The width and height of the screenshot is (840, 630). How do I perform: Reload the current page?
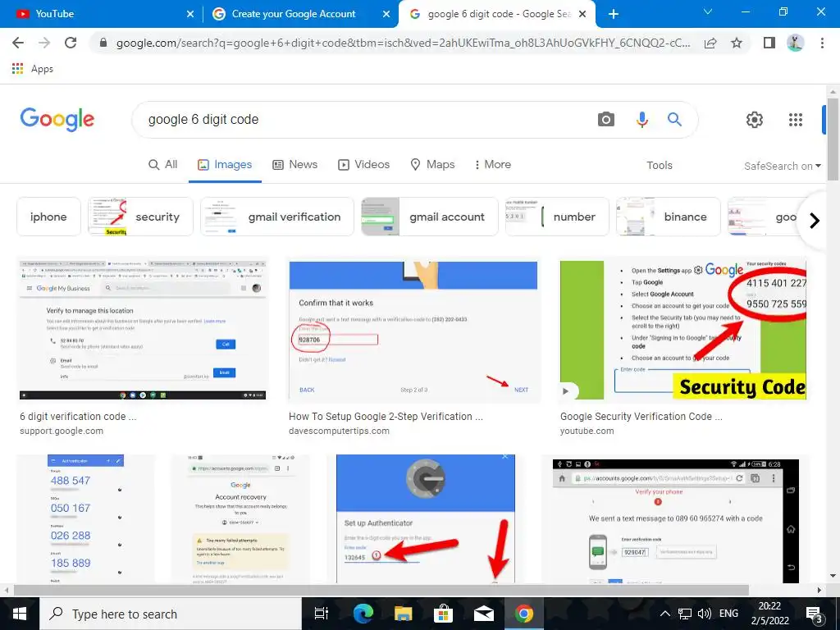point(71,43)
